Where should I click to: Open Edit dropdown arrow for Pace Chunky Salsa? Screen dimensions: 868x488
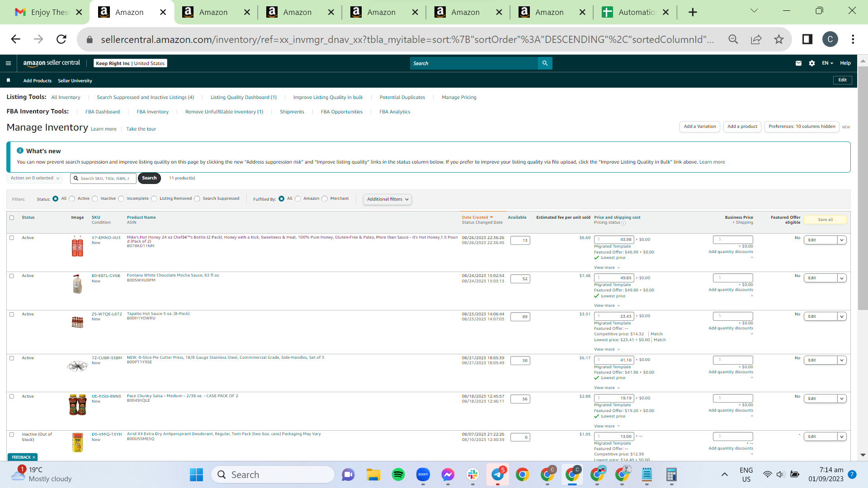(x=842, y=399)
